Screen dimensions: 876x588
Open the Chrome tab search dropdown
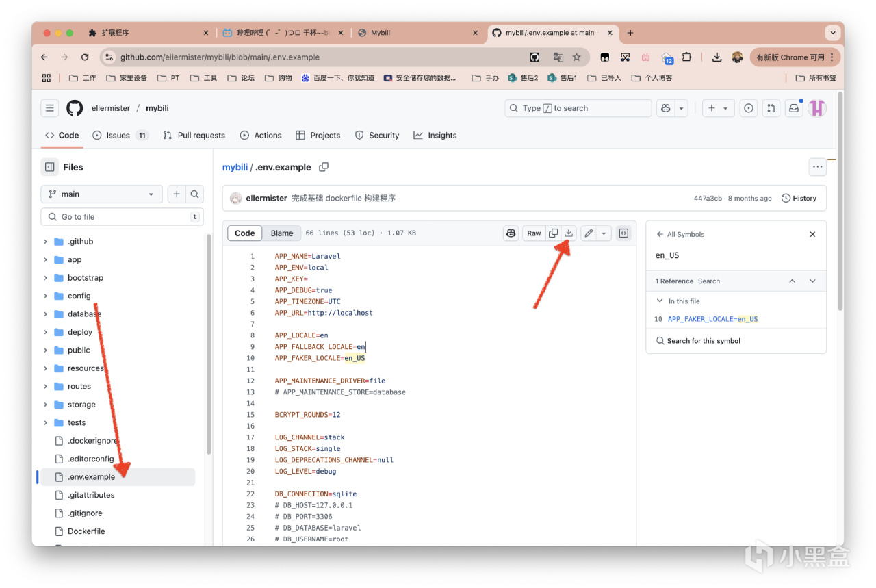point(832,33)
